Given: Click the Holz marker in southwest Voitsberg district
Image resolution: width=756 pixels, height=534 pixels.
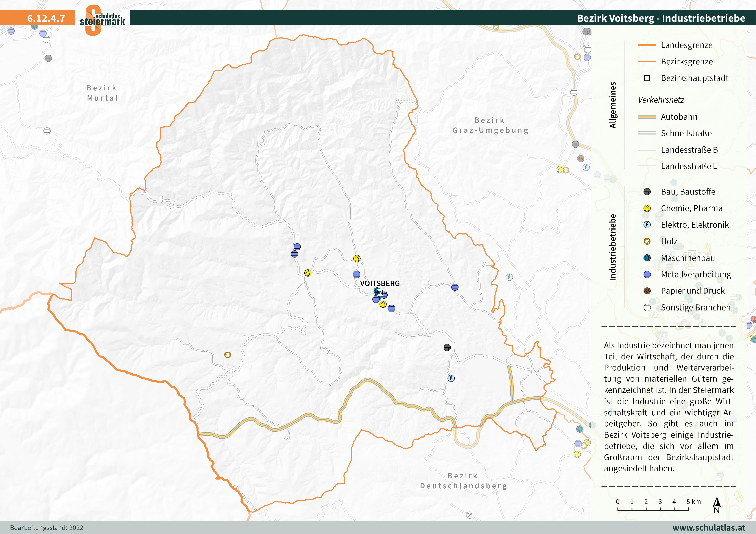Looking at the screenshot, I should coord(227,355).
